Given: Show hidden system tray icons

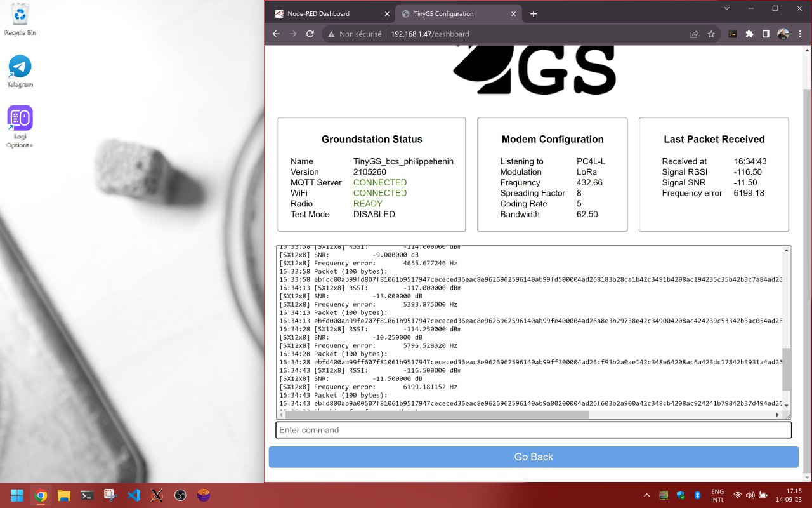Looking at the screenshot, I should [646, 495].
